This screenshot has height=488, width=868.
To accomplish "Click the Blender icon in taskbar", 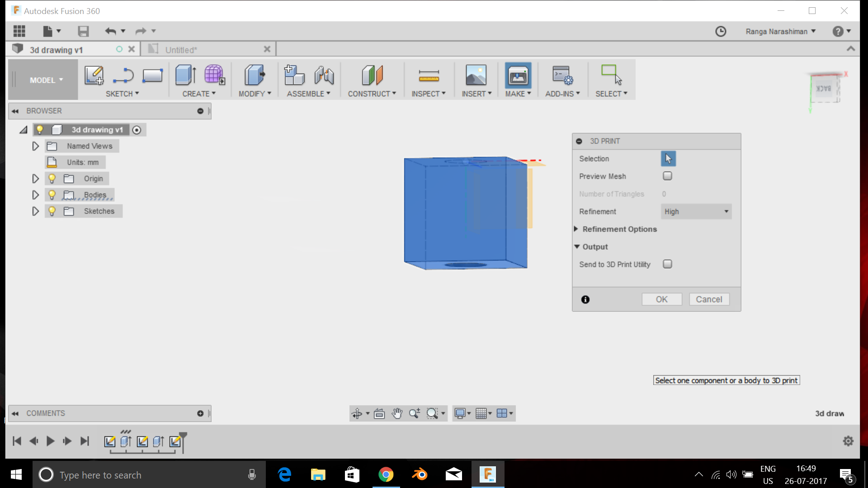I will pos(420,474).
